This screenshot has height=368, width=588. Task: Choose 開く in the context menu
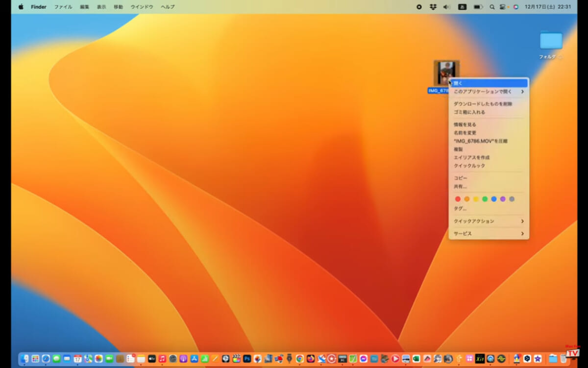coord(489,83)
